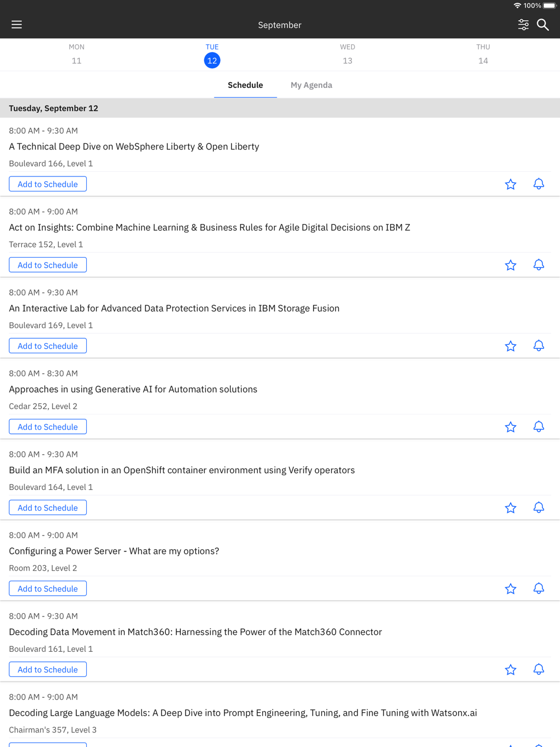
Task: Favorite the WebSphere Liberty deep dive session
Action: pyautogui.click(x=510, y=184)
